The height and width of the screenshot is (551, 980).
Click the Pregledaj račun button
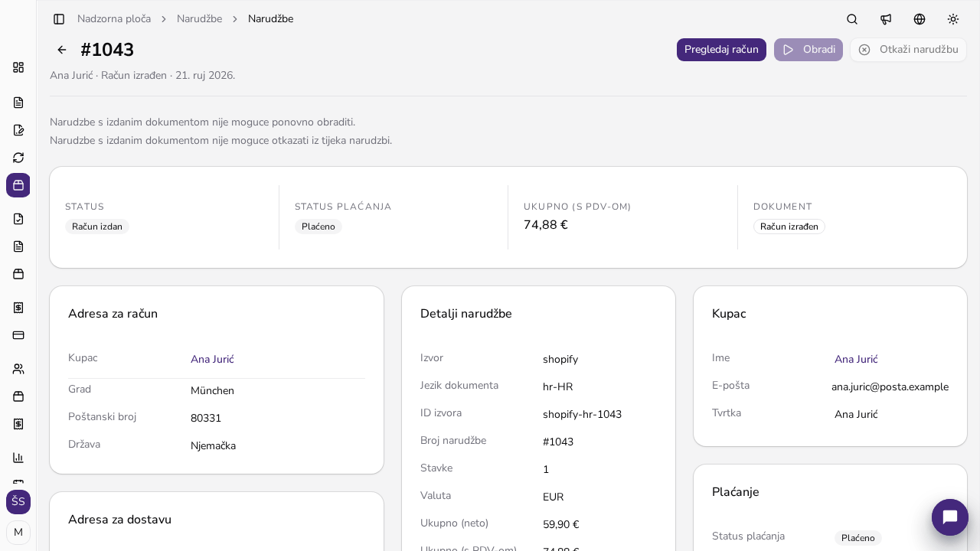pyautogui.click(x=721, y=50)
